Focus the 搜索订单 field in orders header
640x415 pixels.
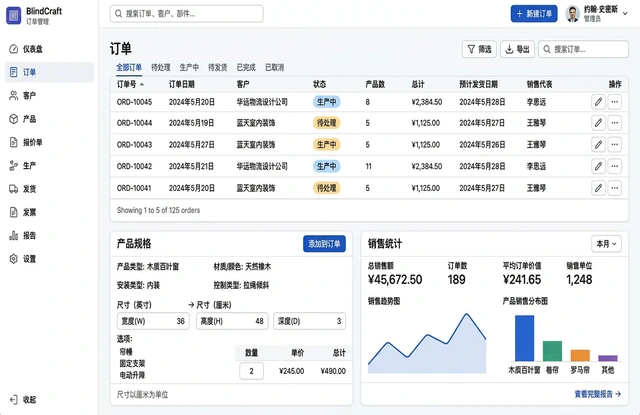tap(583, 49)
